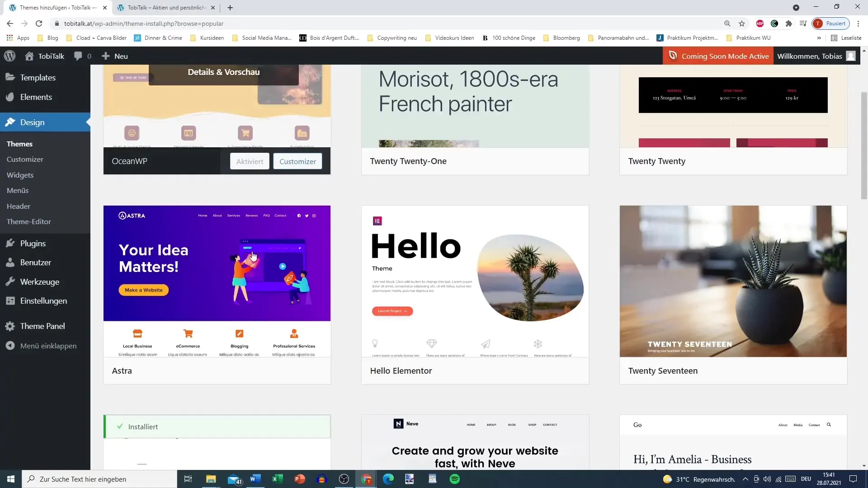The height and width of the screenshot is (488, 868).
Task: Open a new browser tab
Action: pyautogui.click(x=230, y=8)
